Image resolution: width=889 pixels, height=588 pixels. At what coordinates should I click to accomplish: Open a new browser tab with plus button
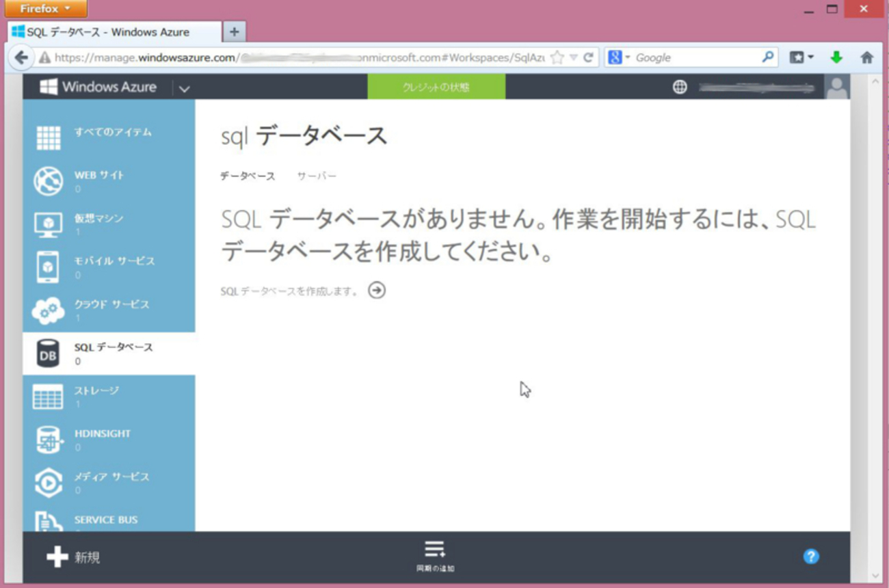click(x=234, y=31)
